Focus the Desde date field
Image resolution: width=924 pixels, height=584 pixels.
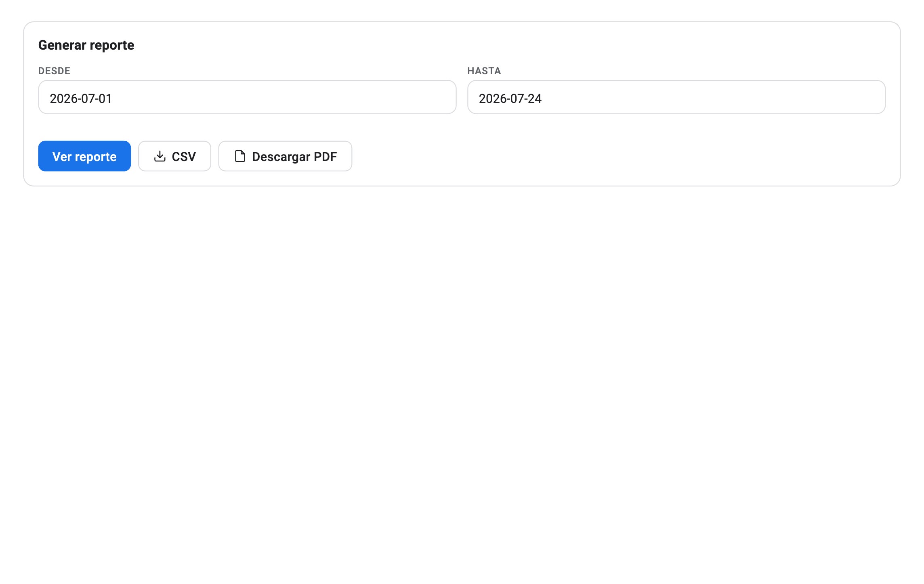pyautogui.click(x=247, y=97)
